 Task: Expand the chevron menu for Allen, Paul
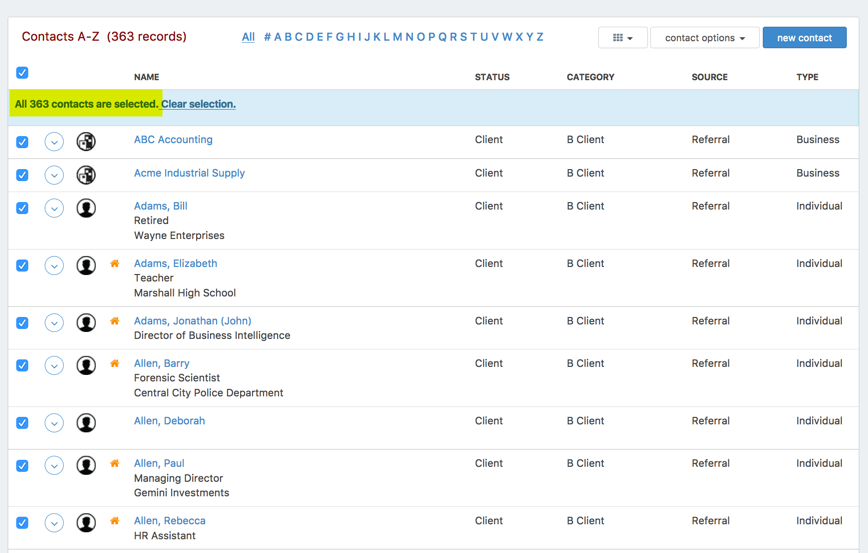[54, 466]
